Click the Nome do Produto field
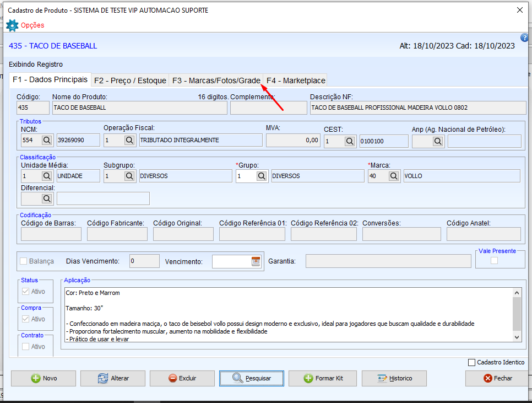The width and height of the screenshot is (532, 403). (x=140, y=108)
